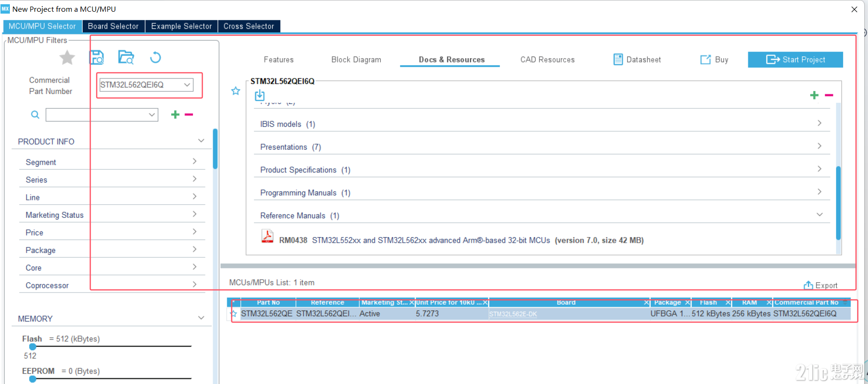Click the EEPROM slider handle
The width and height of the screenshot is (868, 384).
[x=32, y=379]
